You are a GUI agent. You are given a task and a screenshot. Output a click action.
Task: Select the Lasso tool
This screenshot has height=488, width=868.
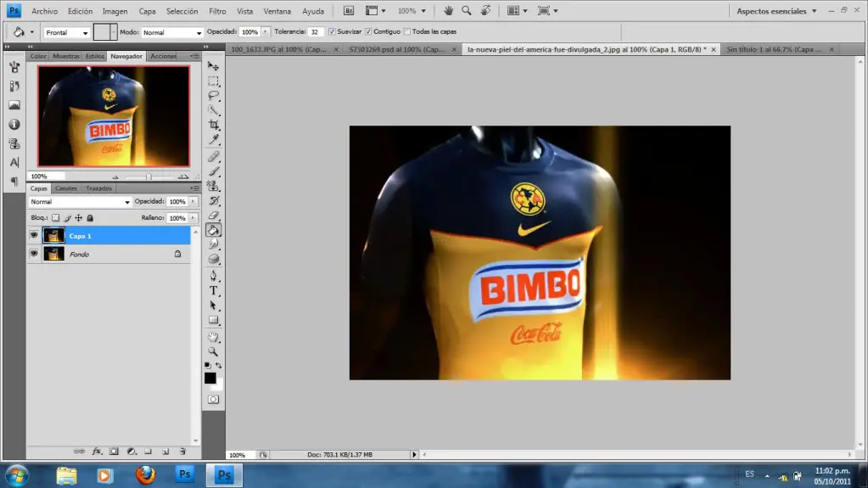pos(213,95)
